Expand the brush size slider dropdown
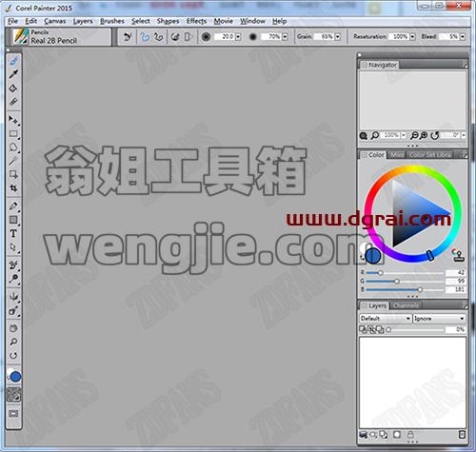Image resolution: width=476 pixels, height=452 pixels. pyautogui.click(x=238, y=37)
